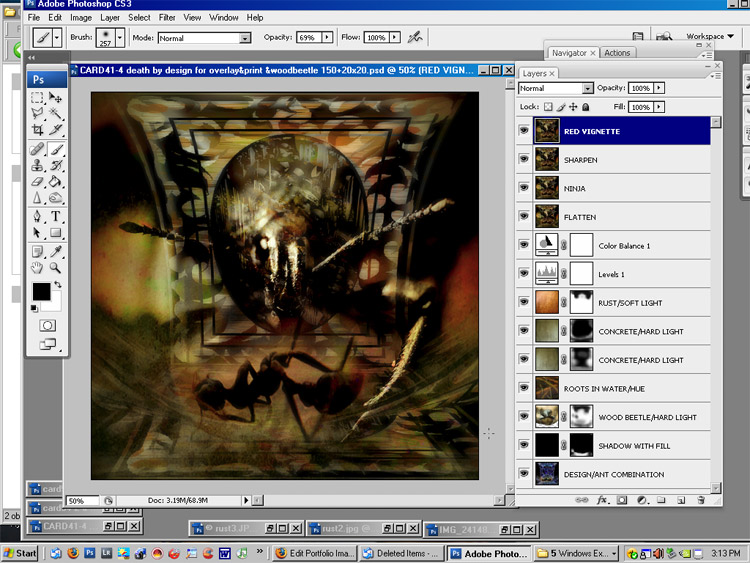Select the Eyedropper tool
750x563 pixels.
pyautogui.click(x=56, y=251)
